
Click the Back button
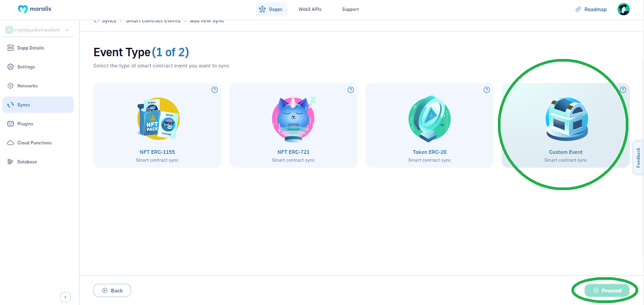click(x=112, y=291)
